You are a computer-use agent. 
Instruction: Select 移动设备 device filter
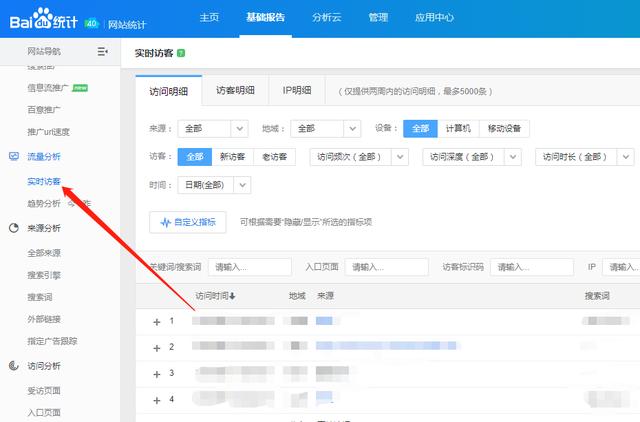point(504,129)
